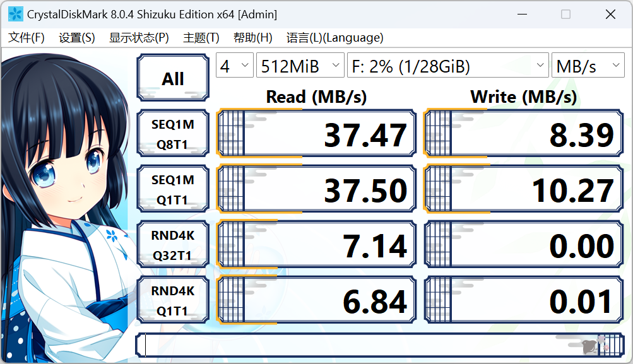Expand the 512MiB test size dropdown

tap(300, 65)
